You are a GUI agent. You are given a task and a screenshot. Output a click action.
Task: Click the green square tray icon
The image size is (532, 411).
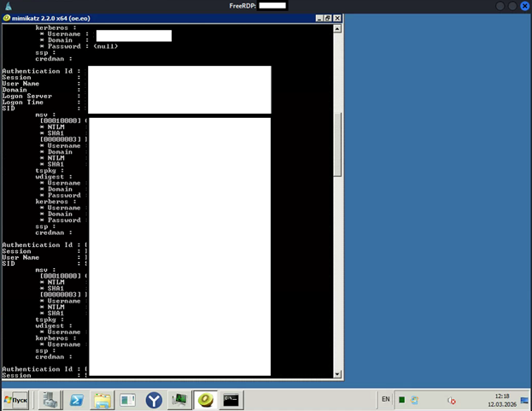[x=401, y=400]
